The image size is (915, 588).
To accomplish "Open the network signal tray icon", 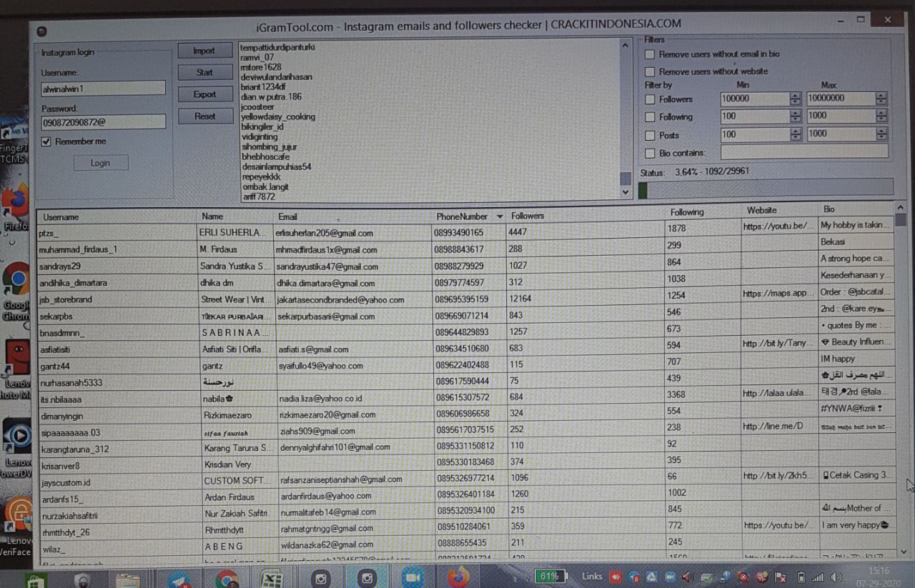I will [x=818, y=577].
